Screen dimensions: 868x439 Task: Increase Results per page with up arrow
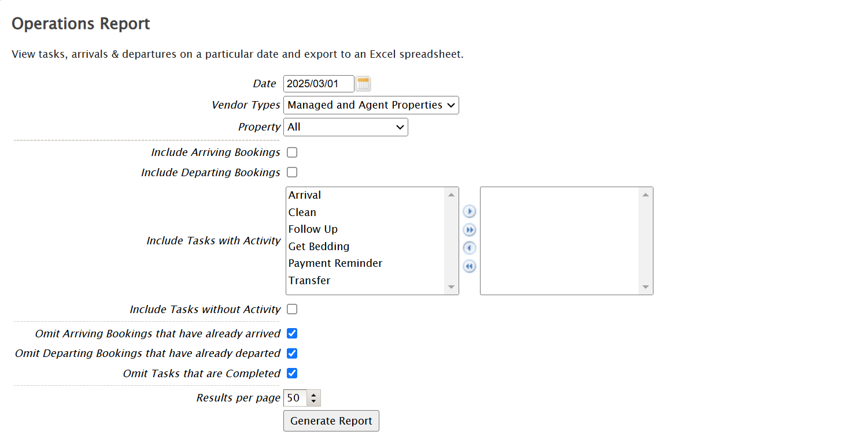[313, 395]
